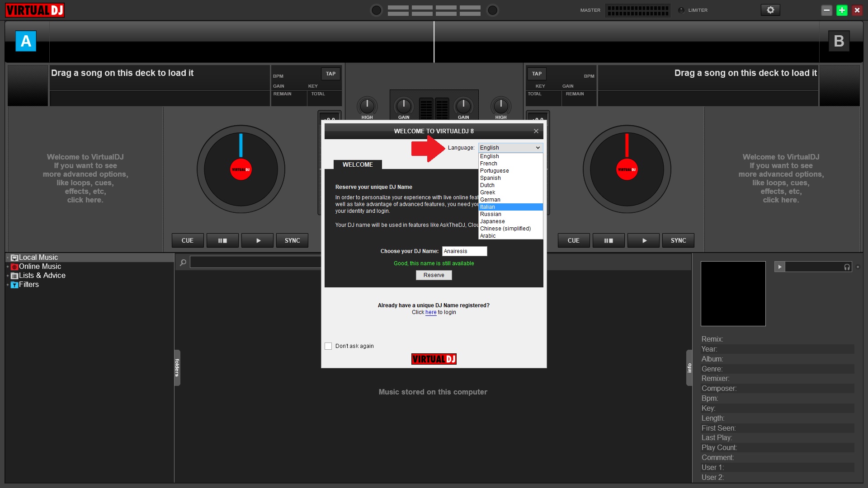Expand the Filters folder
Screen dimensions: 868x488
[8, 285]
